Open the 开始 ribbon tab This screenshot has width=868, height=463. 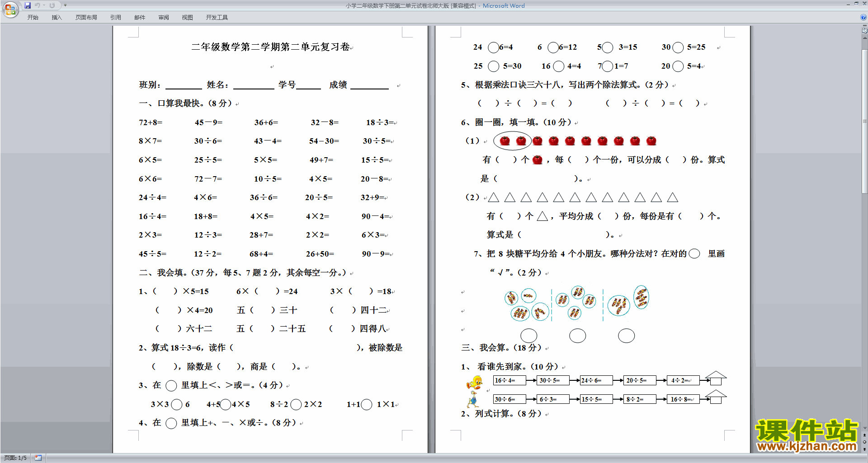pos(33,18)
